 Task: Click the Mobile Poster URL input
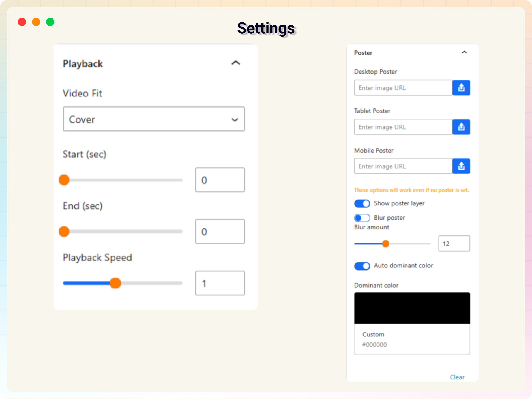click(403, 166)
